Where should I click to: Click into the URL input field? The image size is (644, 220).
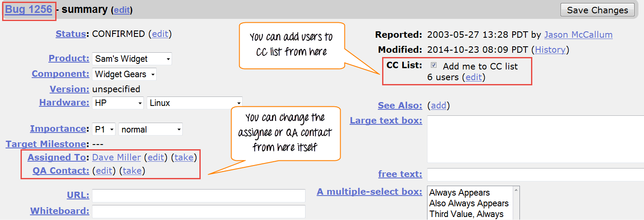click(199, 196)
